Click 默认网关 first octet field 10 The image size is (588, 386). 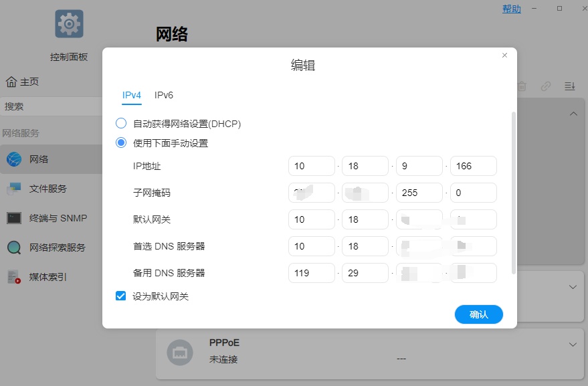tap(312, 219)
